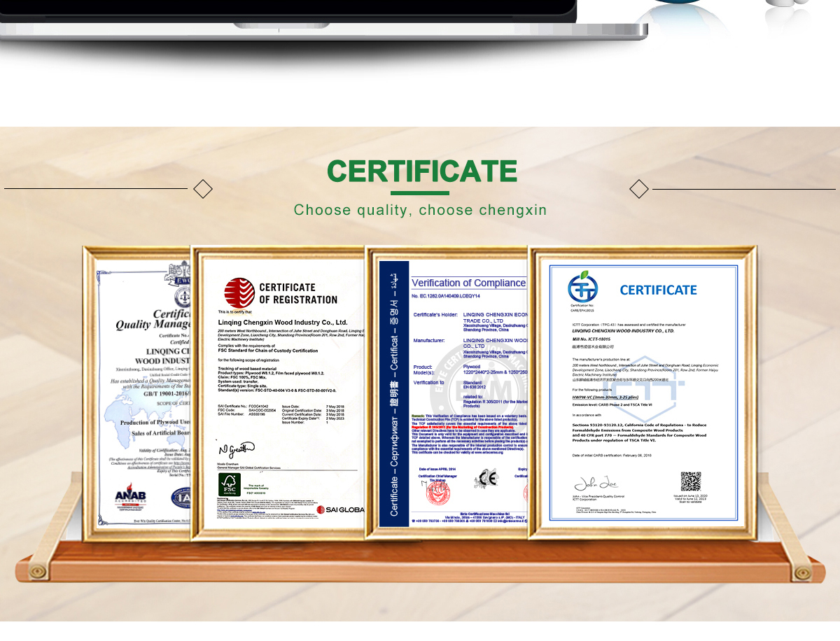Screen dimensions: 840x641
Task: Click the red round stamp seal
Action: (438, 493)
